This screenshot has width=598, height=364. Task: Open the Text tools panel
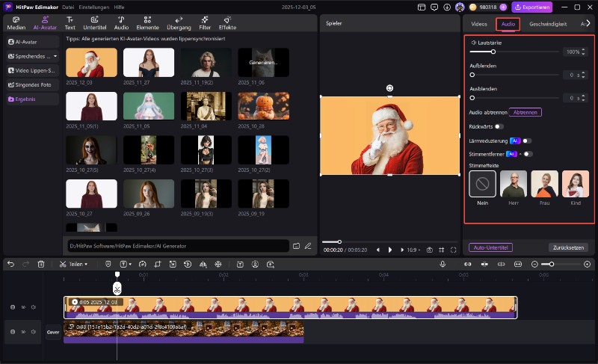[70, 23]
